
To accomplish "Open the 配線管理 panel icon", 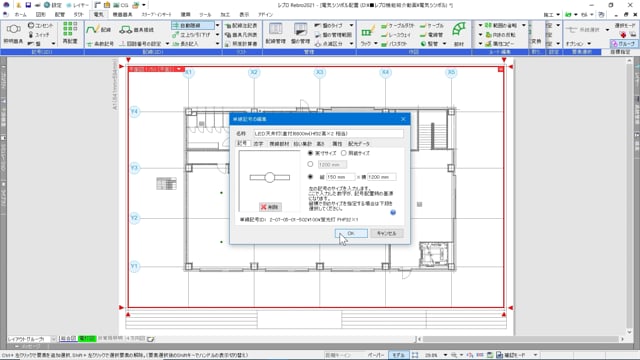I will pyautogui.click(x=276, y=33).
